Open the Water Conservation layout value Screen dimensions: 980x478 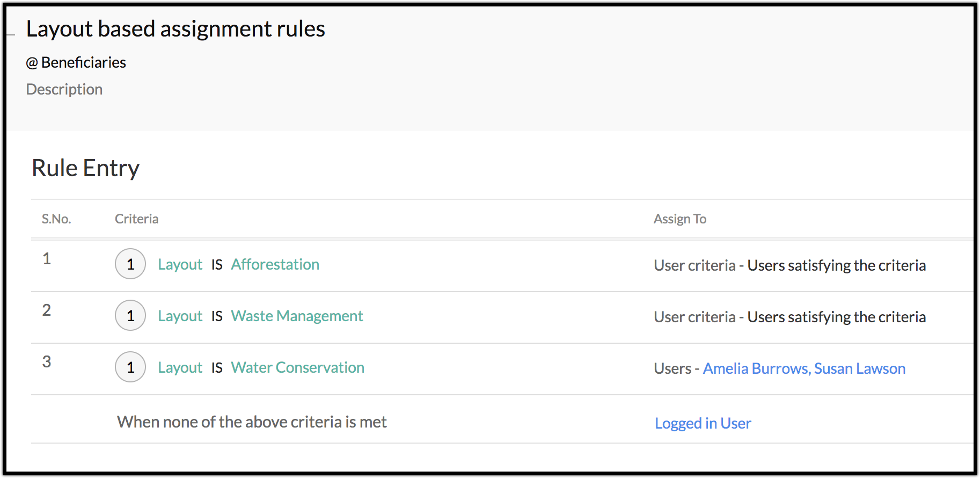tap(297, 367)
